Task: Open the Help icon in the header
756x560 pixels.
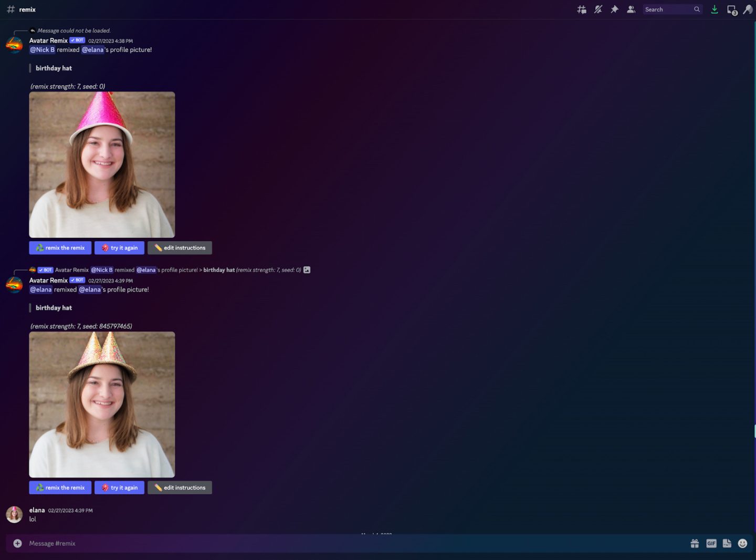Action: click(747, 9)
